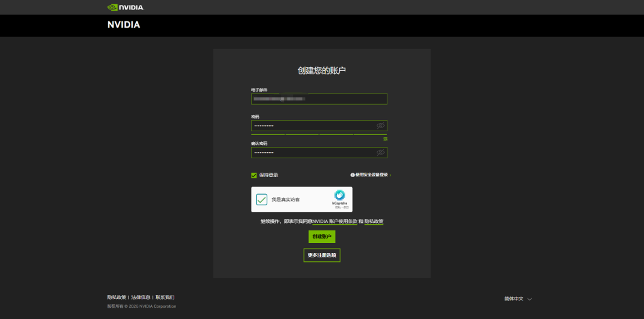Screen dimensions: 644x319
Task: Open the NVIDIA 账户使用条款 link
Action: coord(335,222)
